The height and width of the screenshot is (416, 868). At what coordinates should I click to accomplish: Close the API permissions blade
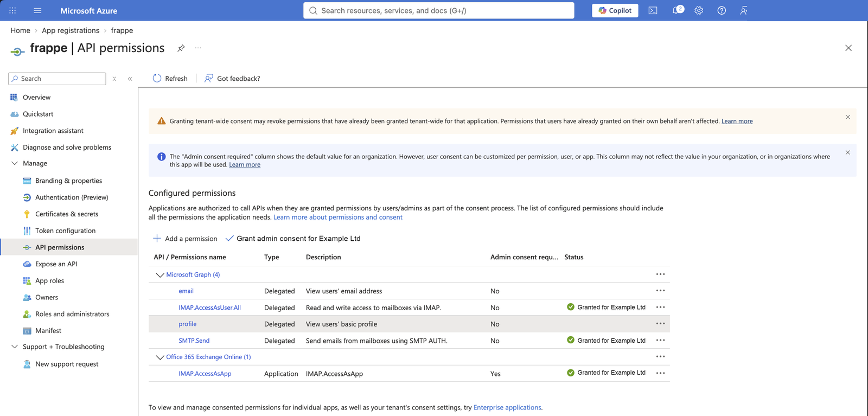pyautogui.click(x=848, y=48)
